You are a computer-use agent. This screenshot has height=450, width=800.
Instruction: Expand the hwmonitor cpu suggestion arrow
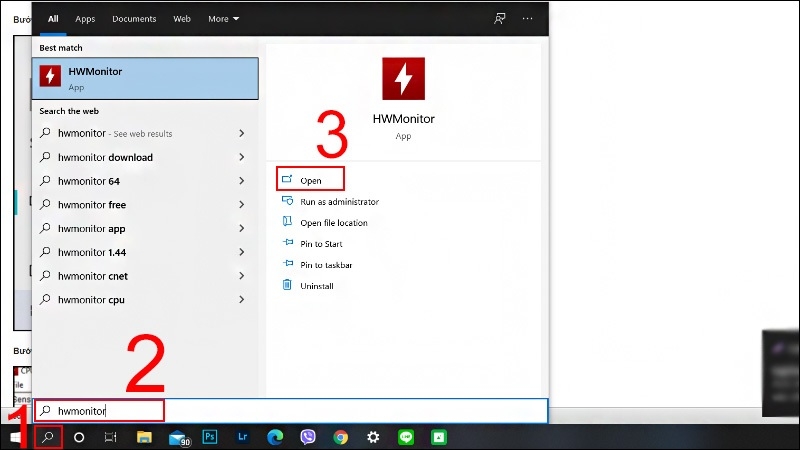coord(241,299)
